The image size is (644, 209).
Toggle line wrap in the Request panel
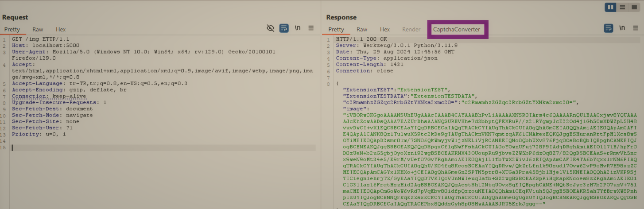[x=284, y=28]
